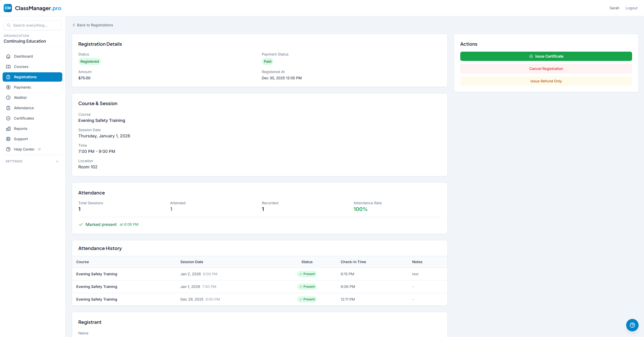Click the Support lifebuoy icon
The height and width of the screenshot is (337, 644).
[8, 139]
